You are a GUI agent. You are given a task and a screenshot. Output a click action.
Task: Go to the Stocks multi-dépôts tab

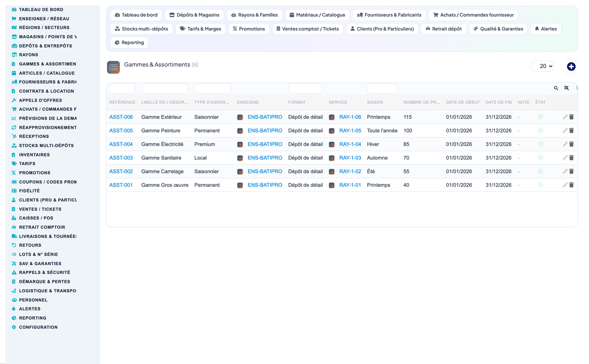(142, 29)
